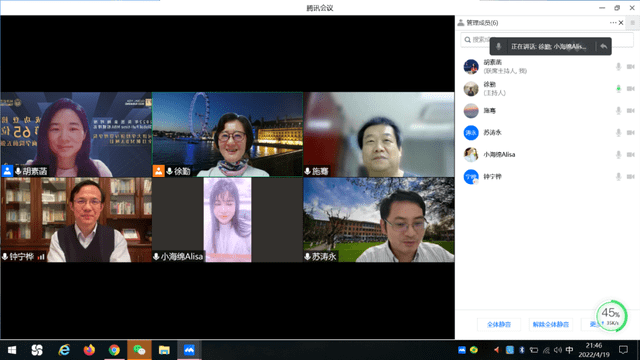
Task: Toggle microphone for participant 徐勤 in list
Action: [x=618, y=89]
